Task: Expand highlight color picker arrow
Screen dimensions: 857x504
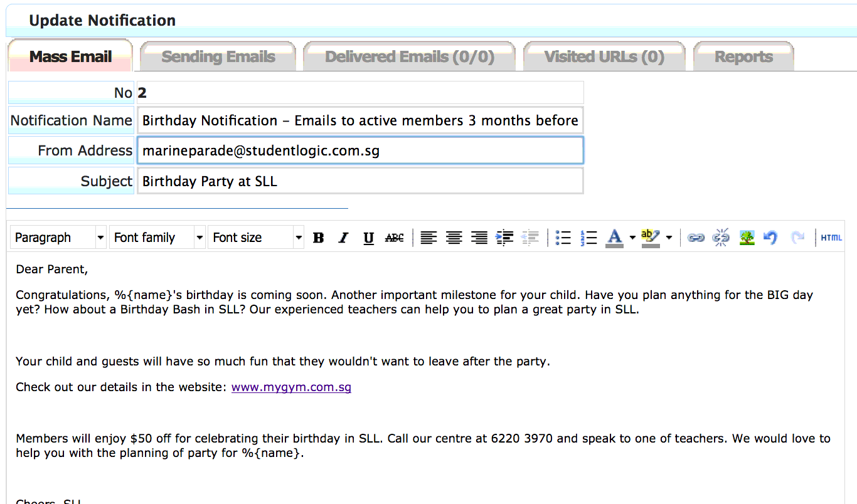Action: point(669,238)
